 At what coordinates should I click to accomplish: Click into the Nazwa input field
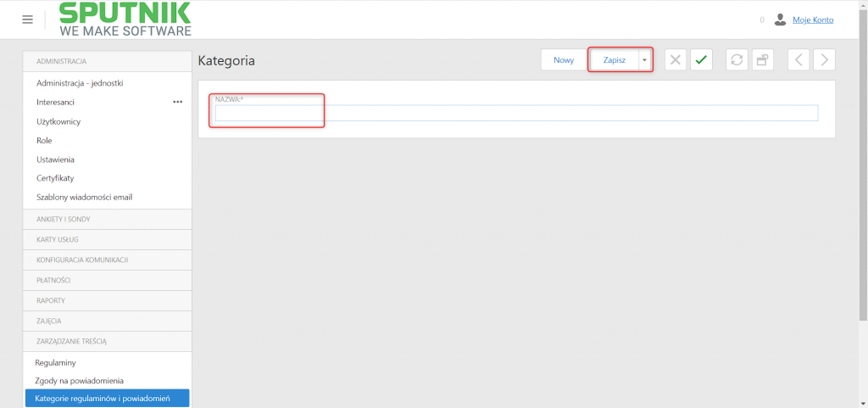[x=516, y=113]
